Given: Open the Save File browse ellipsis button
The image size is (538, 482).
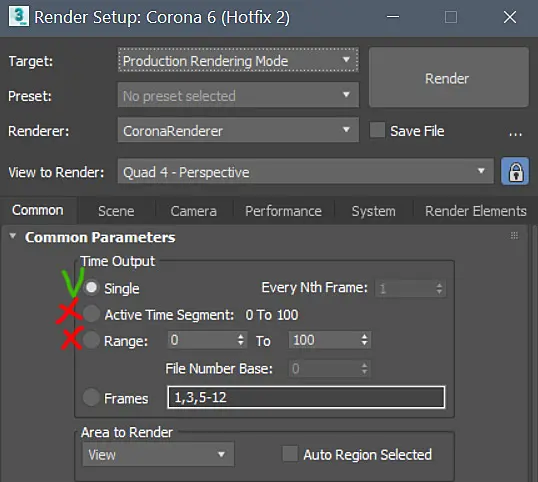Looking at the screenshot, I should 515,131.
